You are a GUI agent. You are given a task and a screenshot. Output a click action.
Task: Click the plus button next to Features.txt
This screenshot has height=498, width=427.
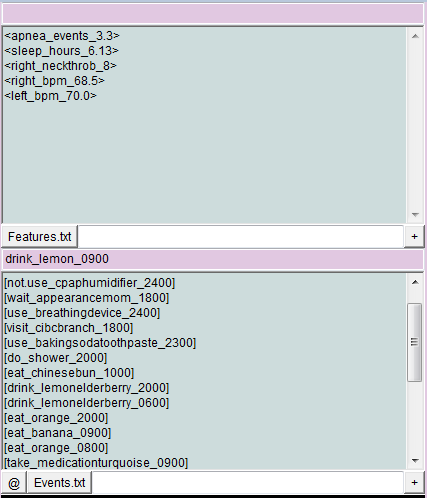pos(414,237)
